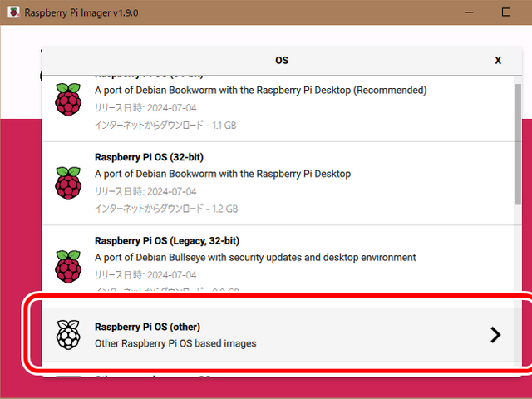This screenshot has height=399, width=532.
Task: Click the '1.1 GB' download size line
Action: (x=165, y=126)
